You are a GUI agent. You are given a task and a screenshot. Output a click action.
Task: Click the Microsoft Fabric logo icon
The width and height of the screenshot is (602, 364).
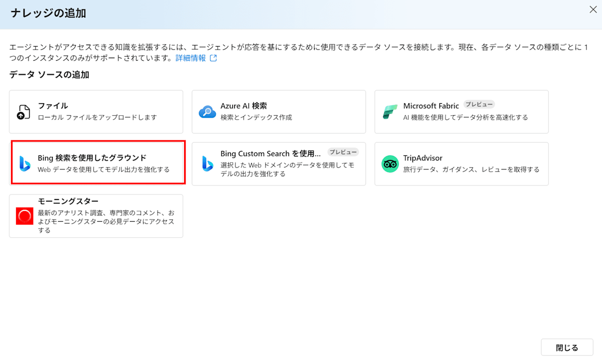pos(390,112)
